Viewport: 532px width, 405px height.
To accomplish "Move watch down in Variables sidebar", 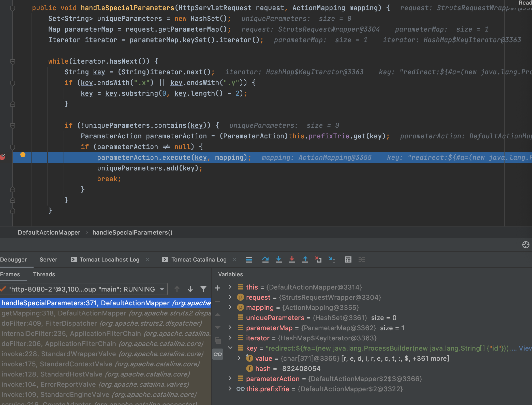I will click(218, 327).
